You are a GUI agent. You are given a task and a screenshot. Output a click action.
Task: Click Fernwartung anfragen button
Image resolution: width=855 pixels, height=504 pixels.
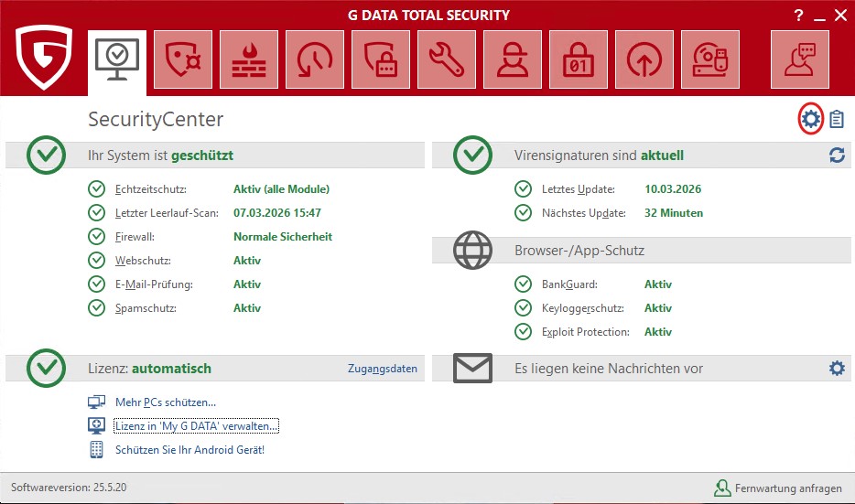pyautogui.click(x=777, y=488)
